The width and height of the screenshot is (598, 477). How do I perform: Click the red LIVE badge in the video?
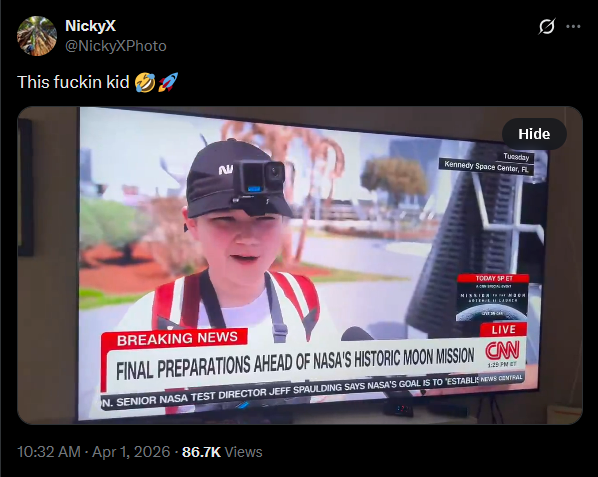(503, 329)
